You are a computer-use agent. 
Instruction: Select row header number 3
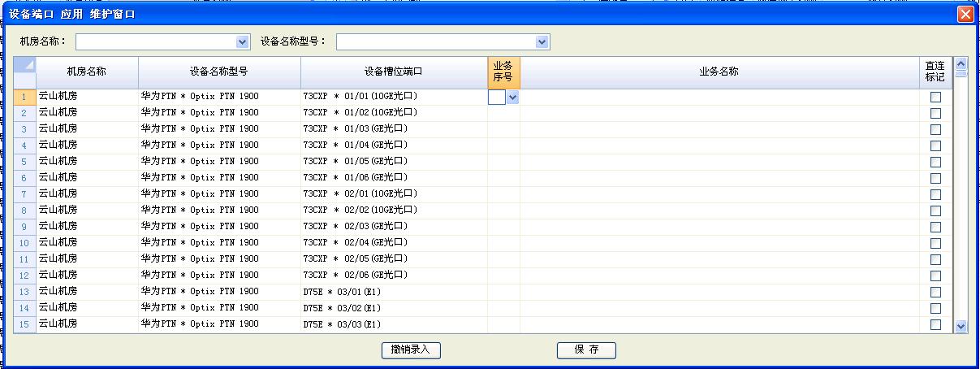pos(24,129)
